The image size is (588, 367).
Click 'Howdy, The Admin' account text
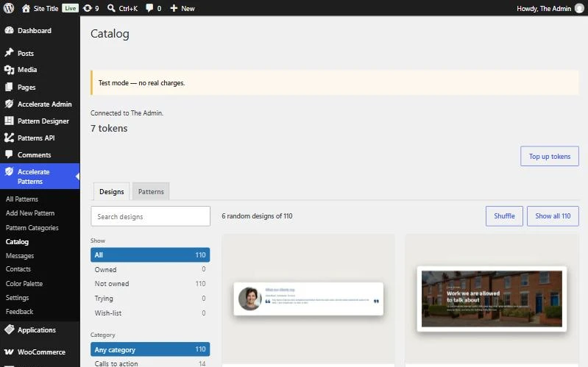544,8
